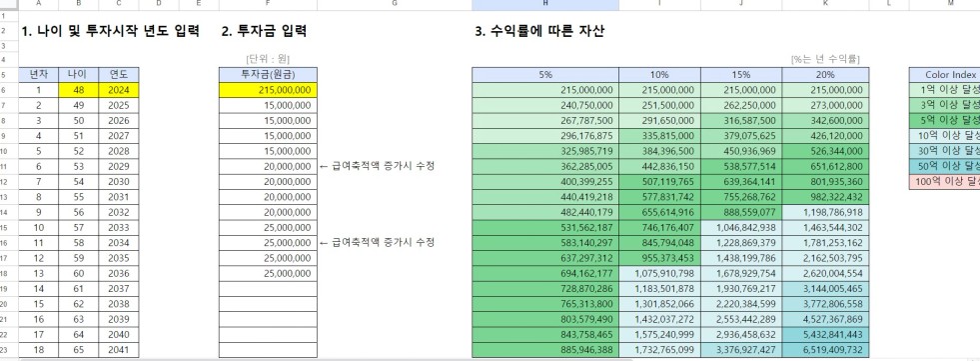
Task: Select cell 507,119,765 in the 10% column
Action: (x=659, y=181)
